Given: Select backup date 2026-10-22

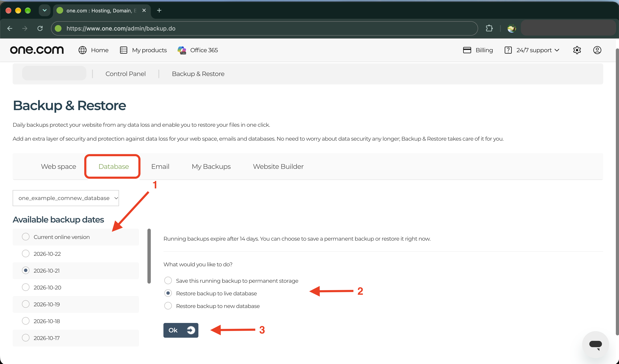Looking at the screenshot, I should (25, 253).
